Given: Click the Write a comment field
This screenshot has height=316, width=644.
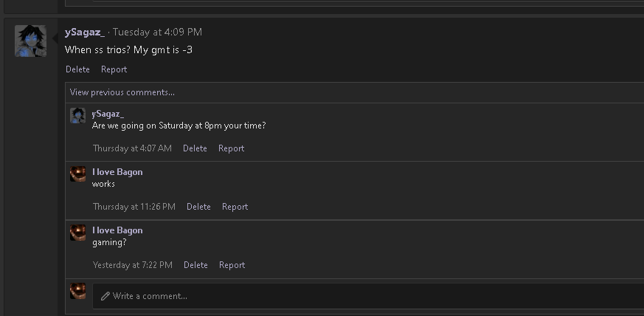Looking at the screenshot, I should (369, 296).
